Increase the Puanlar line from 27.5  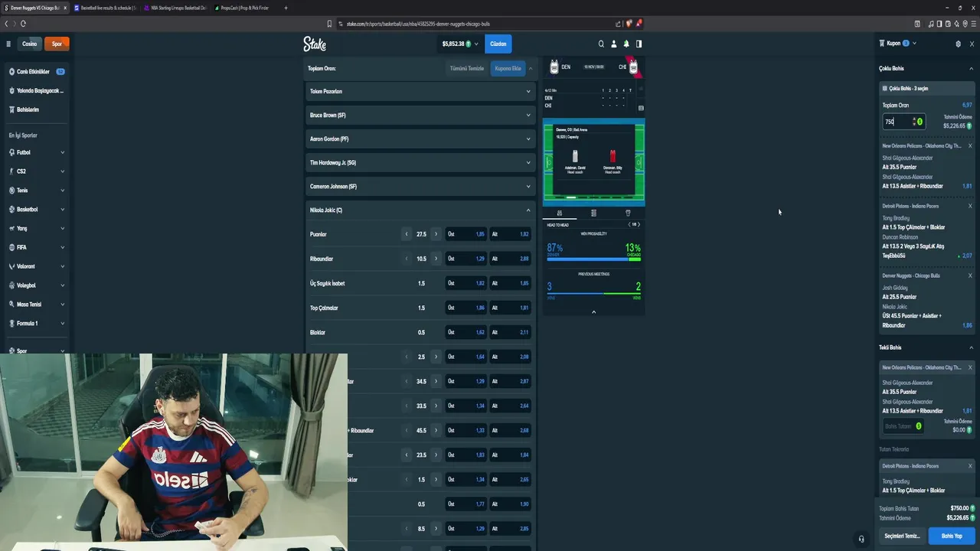click(436, 234)
